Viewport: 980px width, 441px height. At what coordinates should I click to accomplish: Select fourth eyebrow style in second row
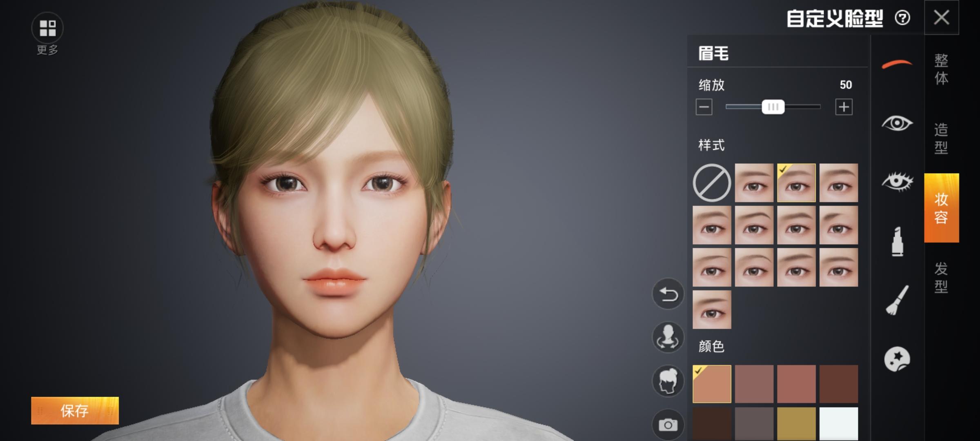pos(839,225)
